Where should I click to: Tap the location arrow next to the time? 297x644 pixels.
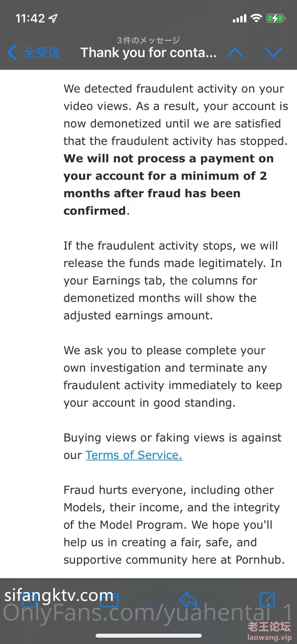pos(53,18)
